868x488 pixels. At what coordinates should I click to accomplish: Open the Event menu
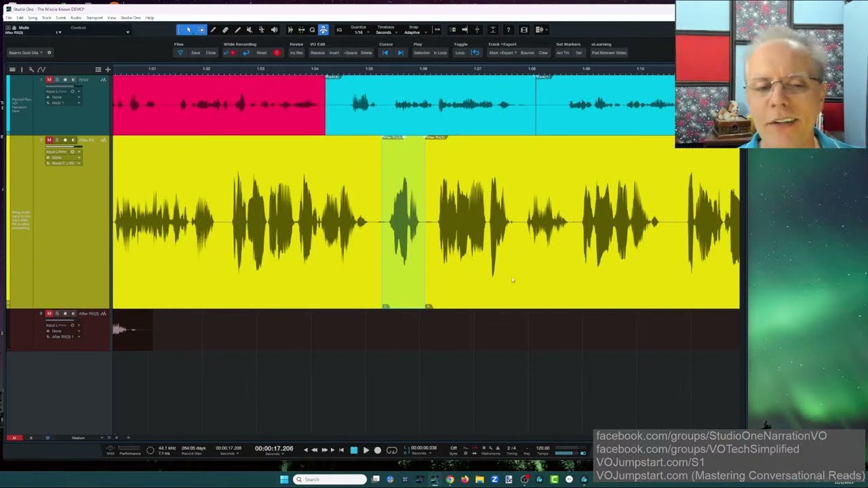click(62, 18)
